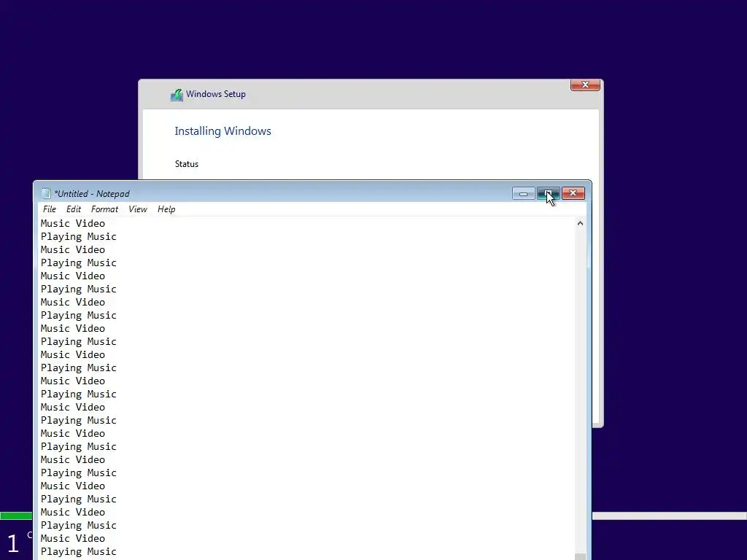Close the Windows Setup window
This screenshot has width=747, height=560.
(x=585, y=85)
